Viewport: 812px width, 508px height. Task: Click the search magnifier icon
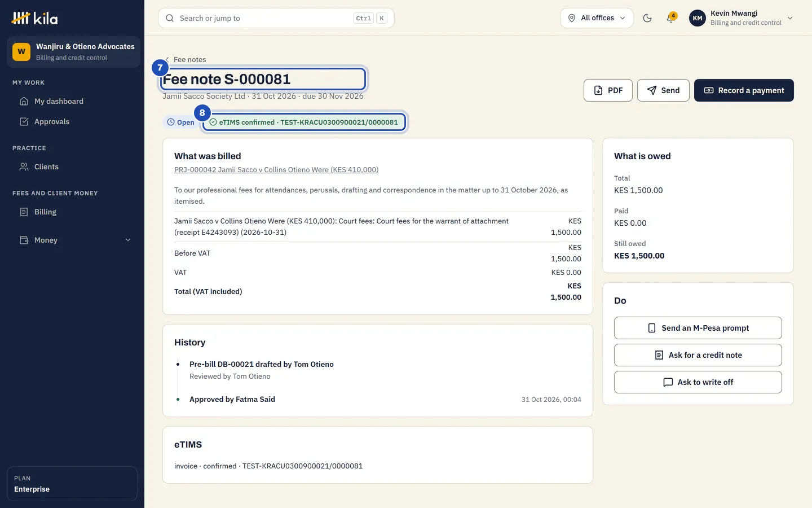pyautogui.click(x=170, y=18)
